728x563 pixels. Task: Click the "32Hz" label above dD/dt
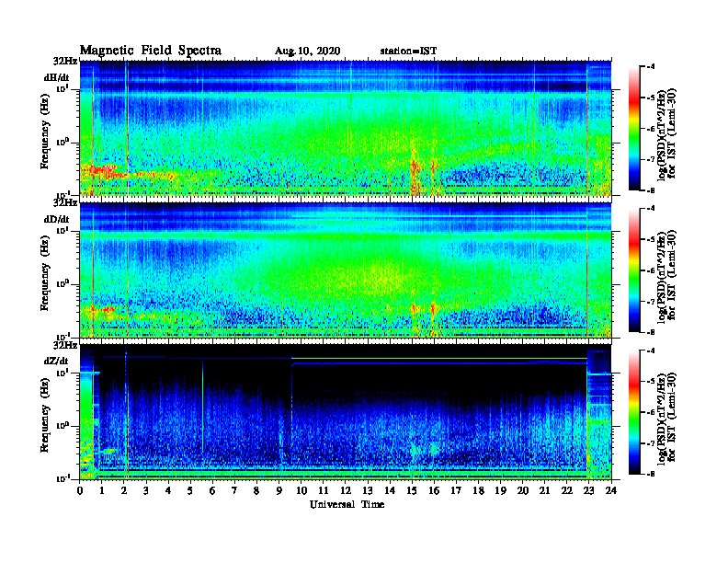pos(65,202)
